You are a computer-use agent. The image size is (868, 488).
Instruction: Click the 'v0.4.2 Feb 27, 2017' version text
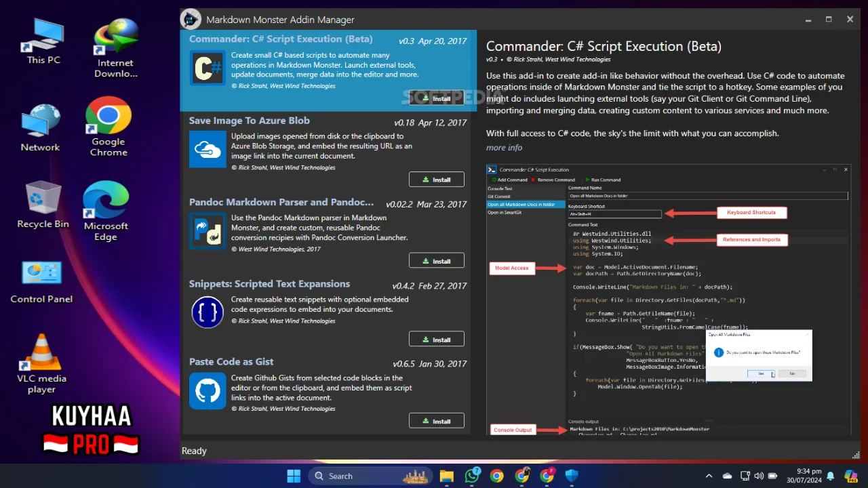point(429,286)
